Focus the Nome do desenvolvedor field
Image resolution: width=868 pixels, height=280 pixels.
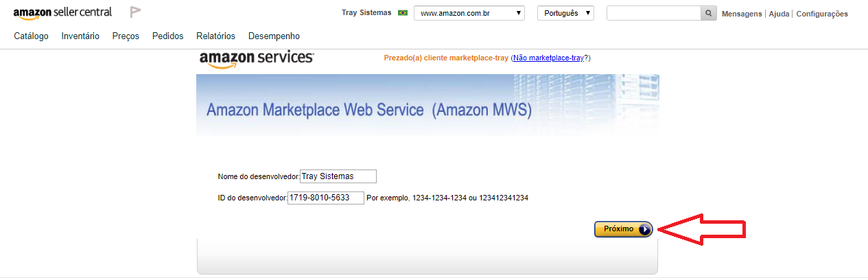(x=338, y=176)
